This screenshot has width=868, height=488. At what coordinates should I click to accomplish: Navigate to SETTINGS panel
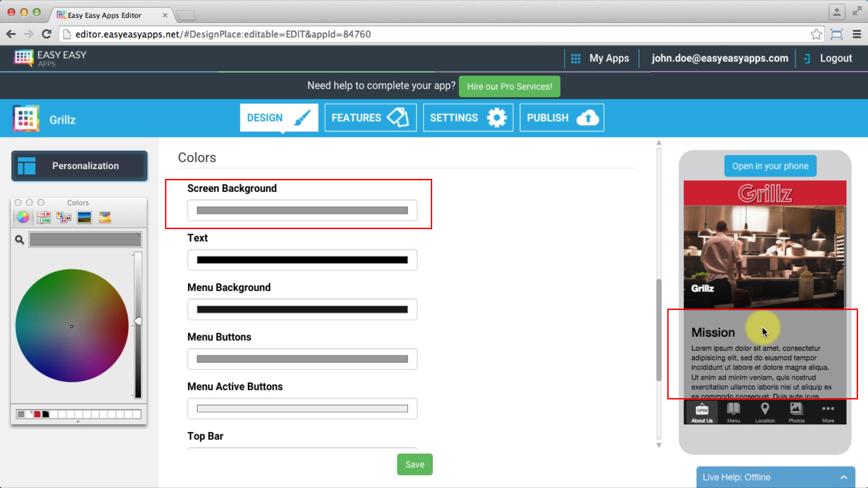click(x=467, y=117)
